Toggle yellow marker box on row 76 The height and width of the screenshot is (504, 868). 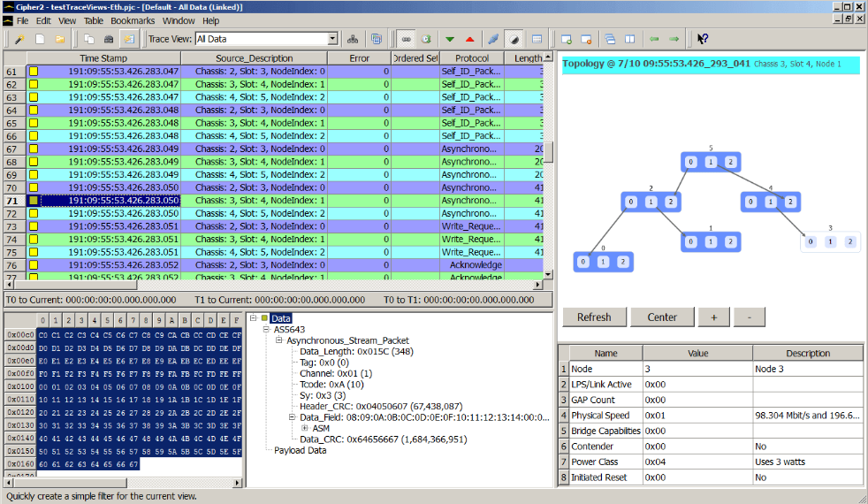[x=34, y=265]
